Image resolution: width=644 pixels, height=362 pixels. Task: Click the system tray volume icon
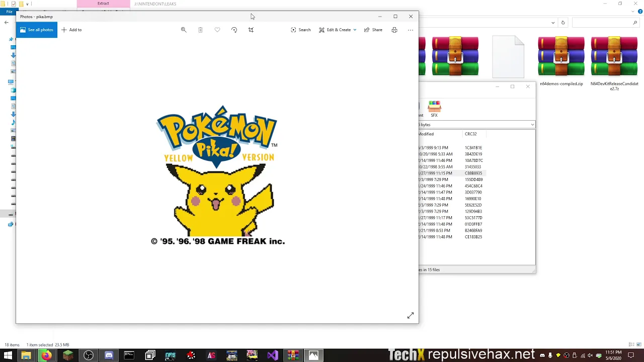[x=590, y=355]
